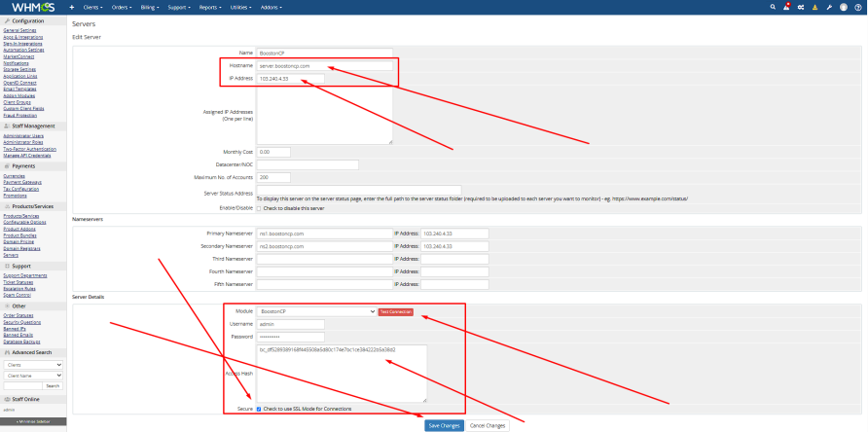Viewport: 868px width, 432px height.
Task: Open the wrench setup icon
Action: (x=829, y=8)
